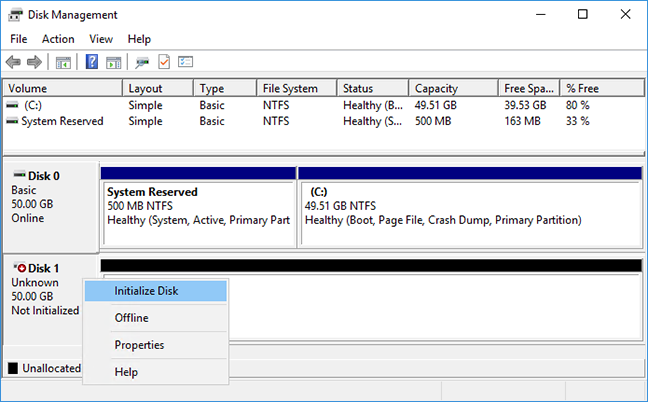The height and width of the screenshot is (402, 648).
Task: Click the Disk Management title bar icon
Action: coord(15,15)
